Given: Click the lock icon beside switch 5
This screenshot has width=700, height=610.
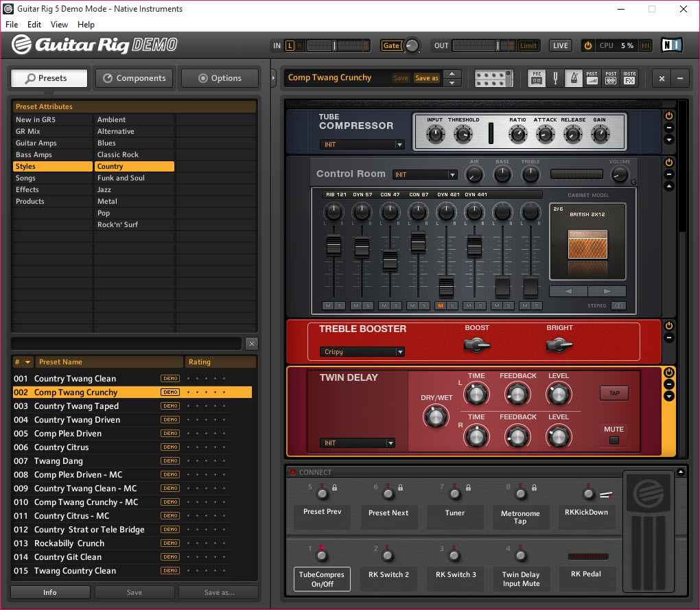Looking at the screenshot, I should pos(334,488).
